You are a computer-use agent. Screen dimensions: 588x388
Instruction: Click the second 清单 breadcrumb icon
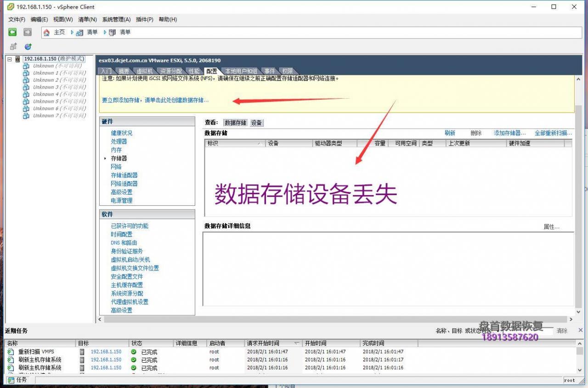pyautogui.click(x=113, y=33)
